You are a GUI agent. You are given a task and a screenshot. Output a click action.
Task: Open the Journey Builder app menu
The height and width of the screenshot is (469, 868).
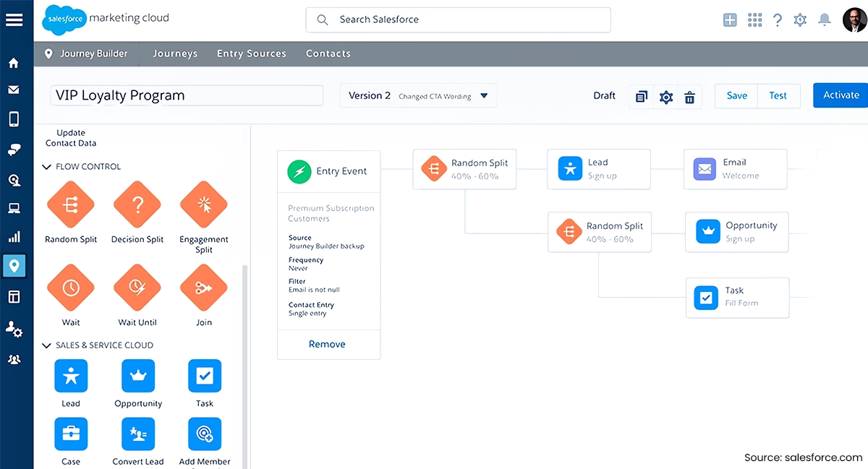86,54
